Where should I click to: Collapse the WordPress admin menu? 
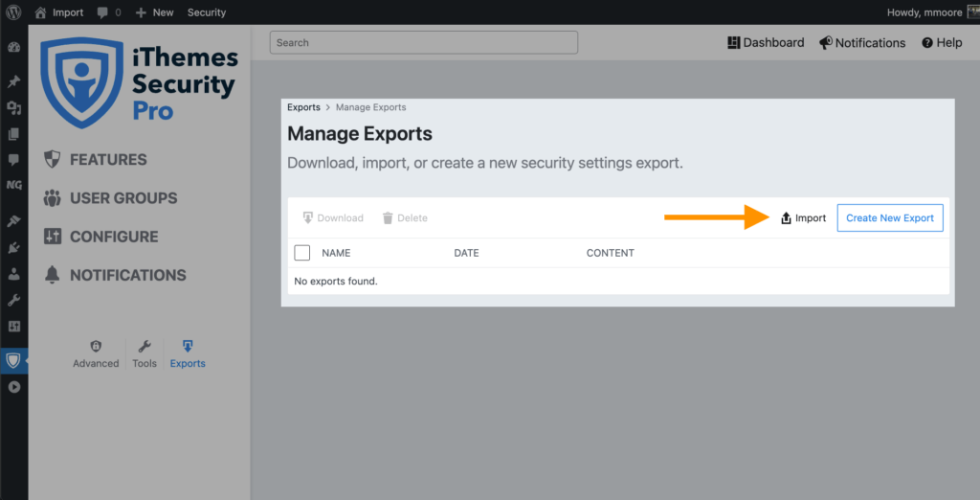(x=13, y=387)
